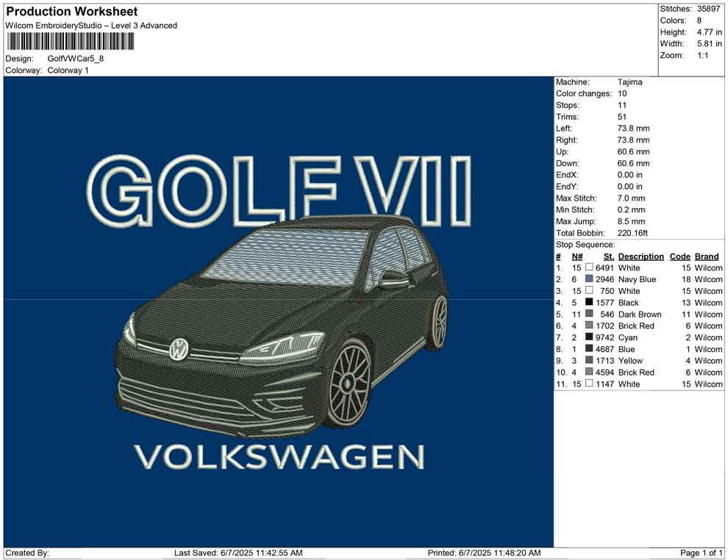
Task: Click the Golf car embroidery preview
Action: [x=279, y=312]
